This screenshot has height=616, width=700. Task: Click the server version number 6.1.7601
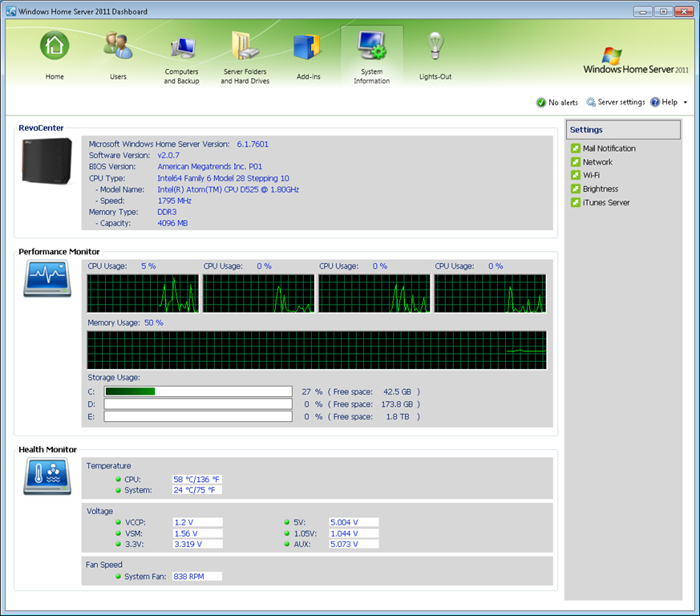point(253,144)
